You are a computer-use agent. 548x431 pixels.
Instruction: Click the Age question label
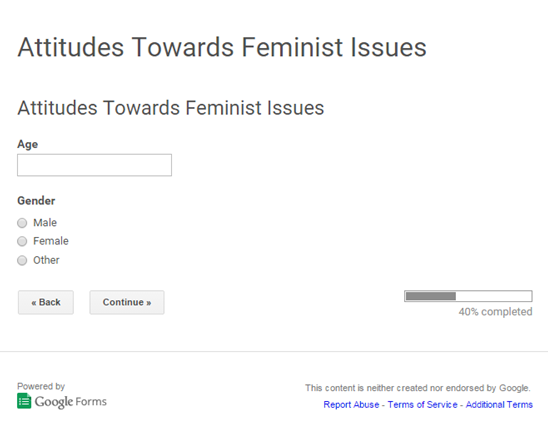(28, 144)
